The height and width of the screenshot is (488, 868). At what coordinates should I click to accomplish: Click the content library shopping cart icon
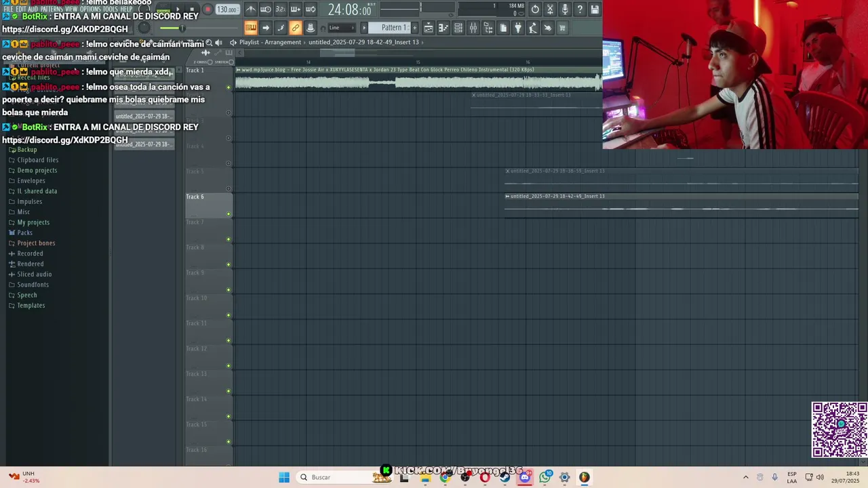pyautogui.click(x=563, y=28)
